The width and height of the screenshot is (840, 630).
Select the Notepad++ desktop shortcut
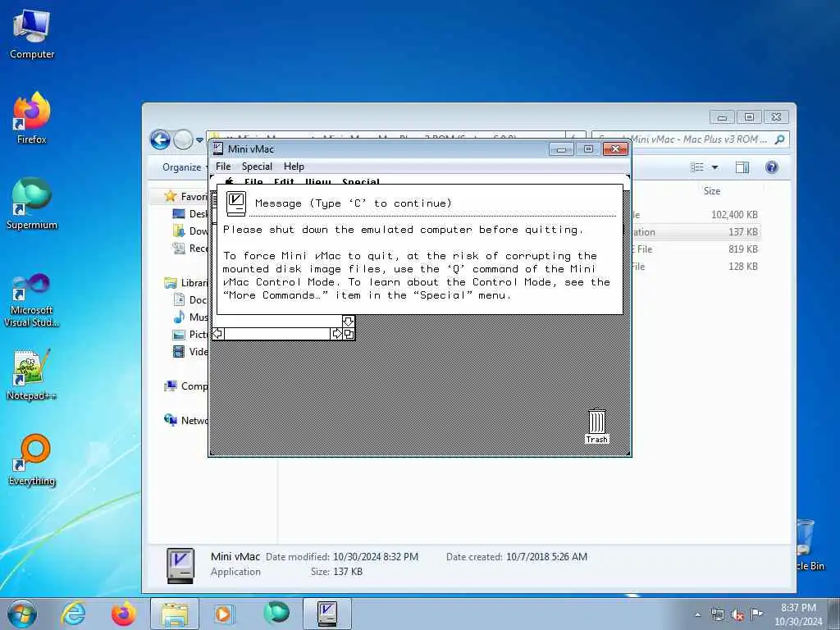point(32,375)
